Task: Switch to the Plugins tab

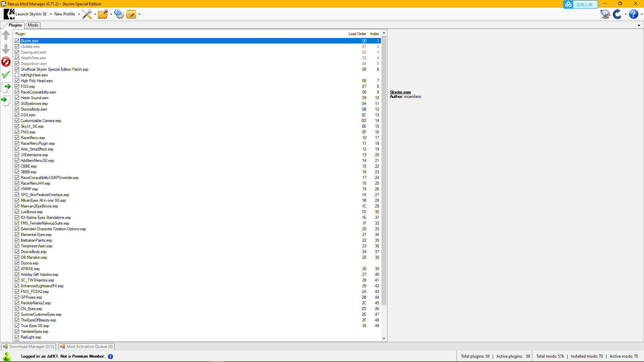Action: tap(15, 25)
